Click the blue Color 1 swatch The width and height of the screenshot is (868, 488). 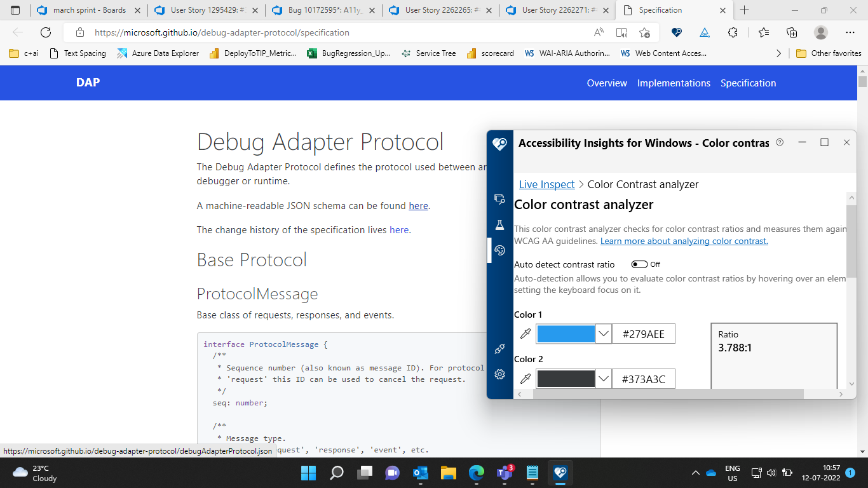tap(566, 334)
